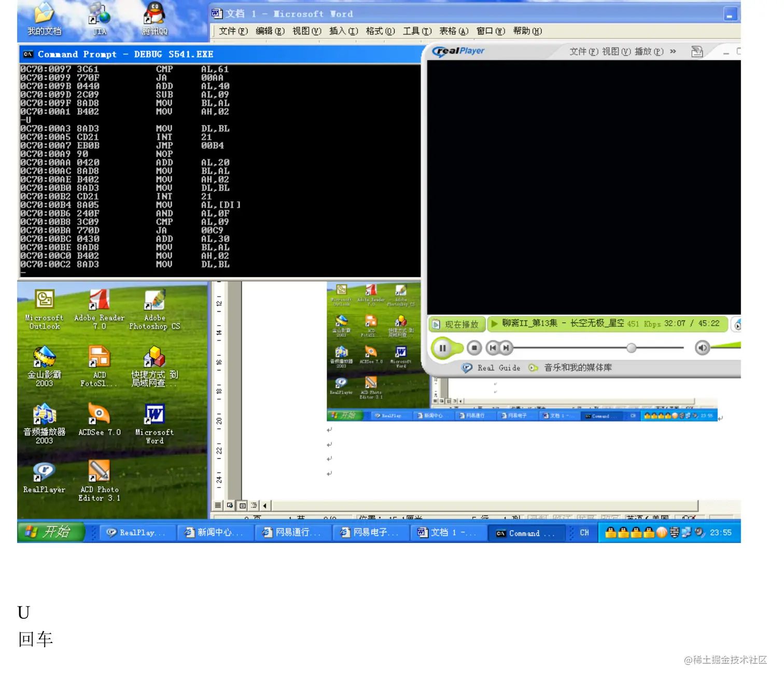Switch to 文档 1 Word taskbar button
Screen dimensions: 784x682
(x=448, y=533)
